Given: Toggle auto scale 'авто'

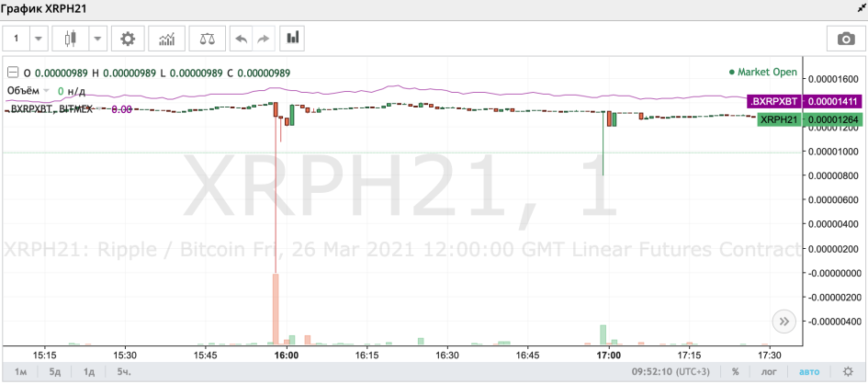Looking at the screenshot, I should tap(808, 371).
